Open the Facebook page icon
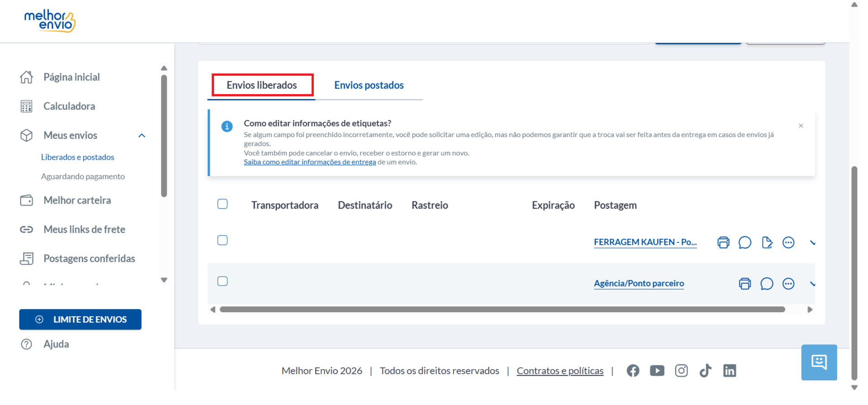Image resolution: width=868 pixels, height=405 pixels. point(633,371)
